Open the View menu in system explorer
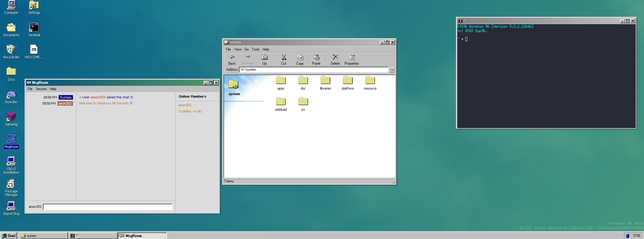The image size is (644, 239). pyautogui.click(x=238, y=49)
